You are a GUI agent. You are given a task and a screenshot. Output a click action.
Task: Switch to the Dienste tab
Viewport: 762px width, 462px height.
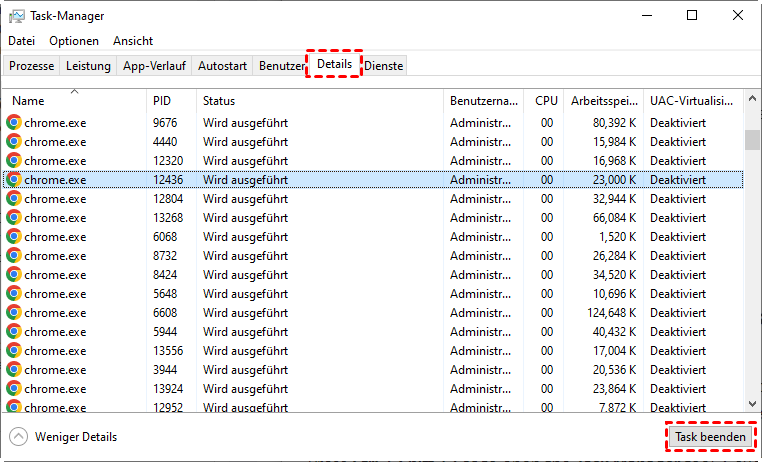[x=383, y=66]
